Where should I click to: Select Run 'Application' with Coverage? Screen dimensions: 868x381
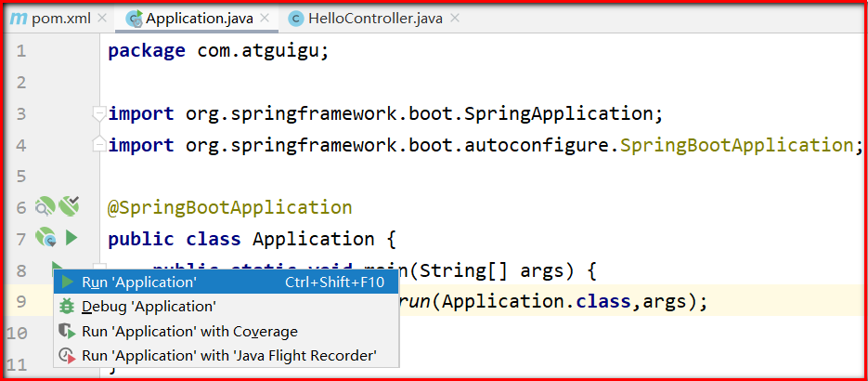pos(227,331)
